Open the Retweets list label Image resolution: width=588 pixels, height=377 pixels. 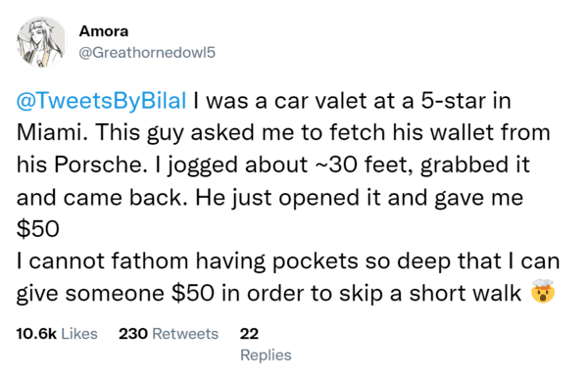point(185,334)
